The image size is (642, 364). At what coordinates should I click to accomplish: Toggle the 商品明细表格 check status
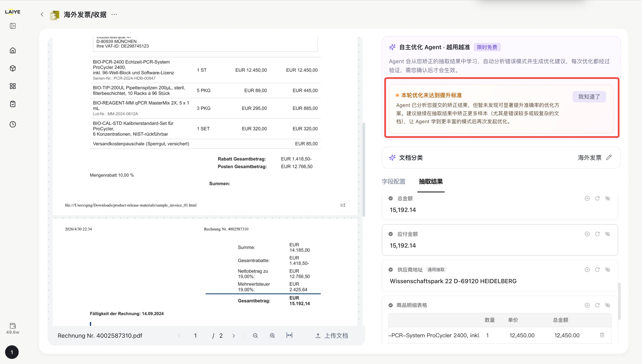(390, 305)
